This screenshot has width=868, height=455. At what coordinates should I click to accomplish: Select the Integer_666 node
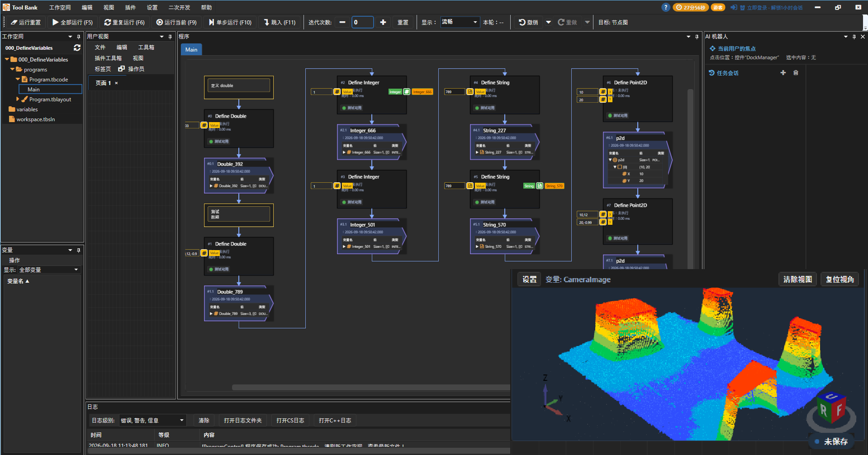coord(372,142)
